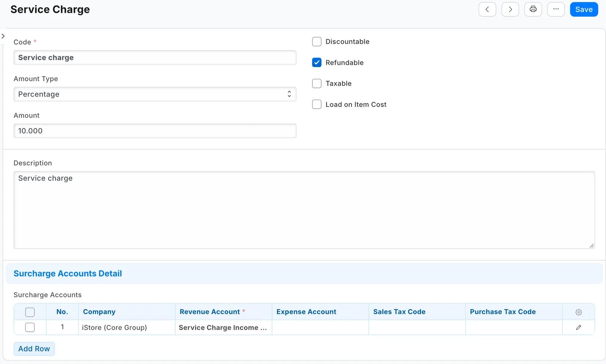Open the three-dot more options menu
This screenshot has width=606, height=364.
(556, 9)
